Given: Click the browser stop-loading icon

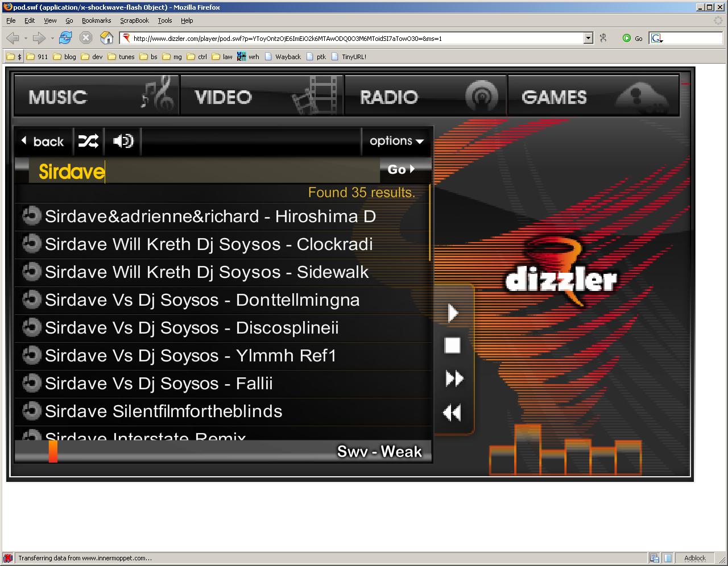Looking at the screenshot, I should pyautogui.click(x=86, y=38).
